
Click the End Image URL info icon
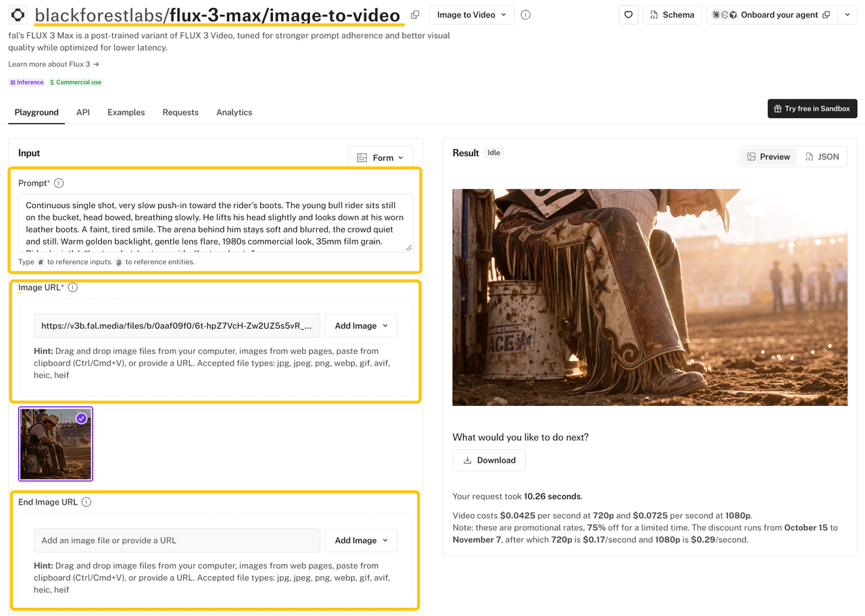tap(86, 502)
